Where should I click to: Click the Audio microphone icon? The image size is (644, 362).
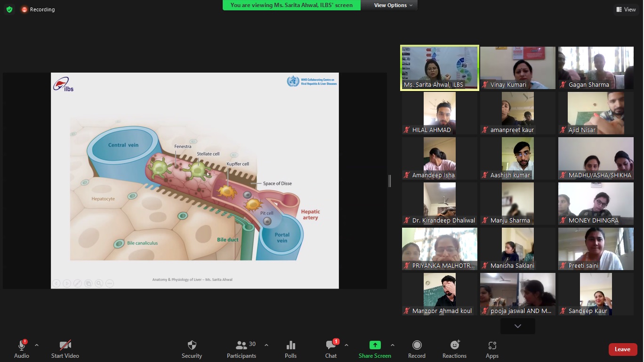(22, 346)
